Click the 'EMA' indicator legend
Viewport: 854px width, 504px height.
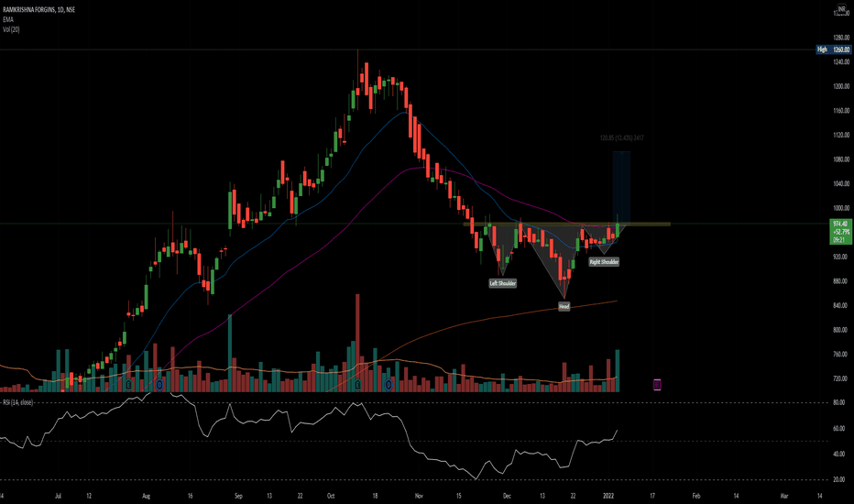coord(8,19)
